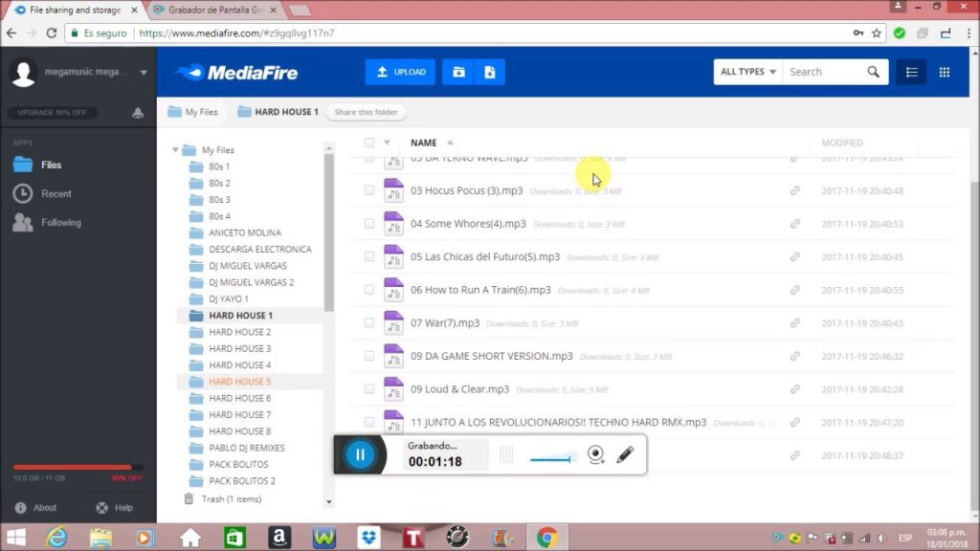
Task: Adjust the recorder volume slider
Action: 552,459
